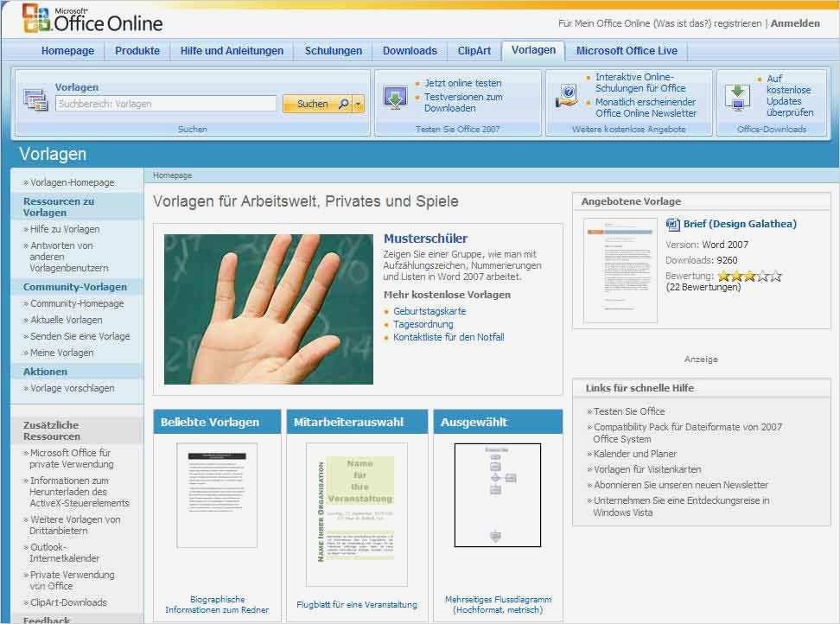Open Kontaktliste für den Notfall link
840x624 pixels.
(x=449, y=337)
